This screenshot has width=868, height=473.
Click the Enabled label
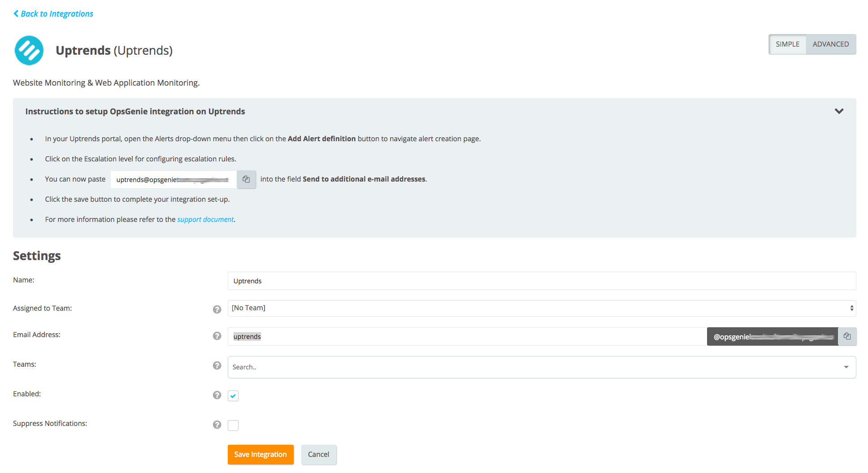point(27,394)
